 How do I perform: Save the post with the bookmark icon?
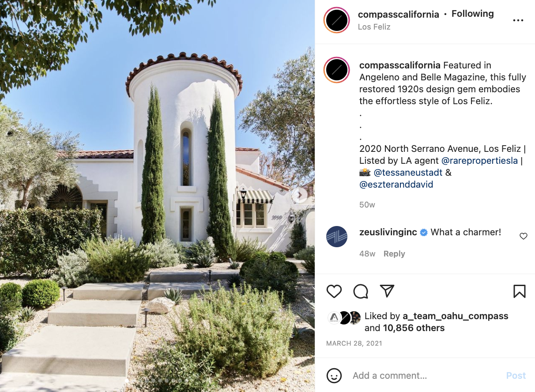(x=520, y=291)
